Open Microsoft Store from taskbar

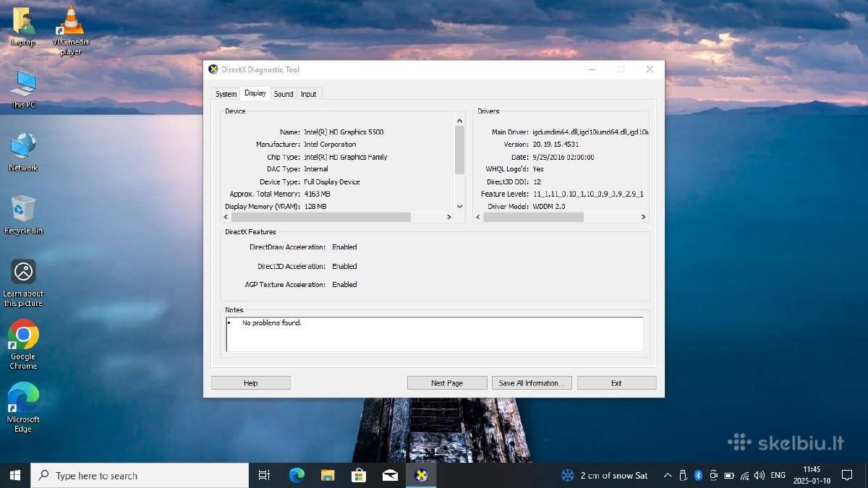[x=359, y=475]
